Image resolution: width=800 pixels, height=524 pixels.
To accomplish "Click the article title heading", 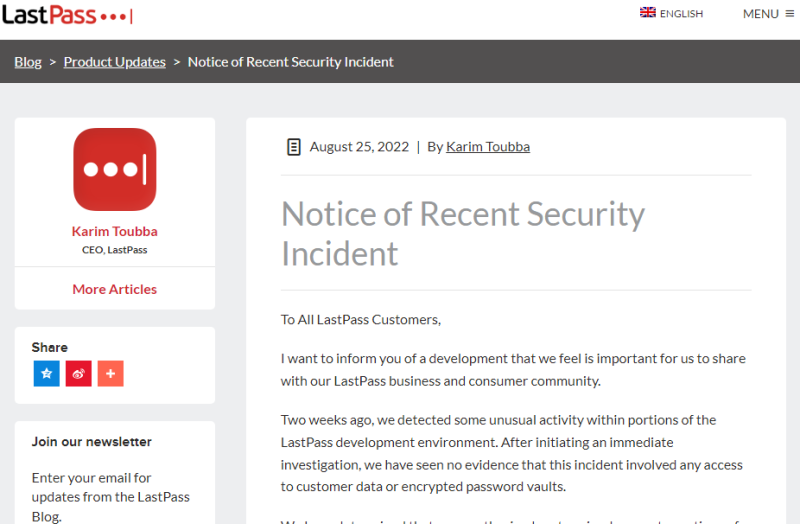I will (463, 233).
